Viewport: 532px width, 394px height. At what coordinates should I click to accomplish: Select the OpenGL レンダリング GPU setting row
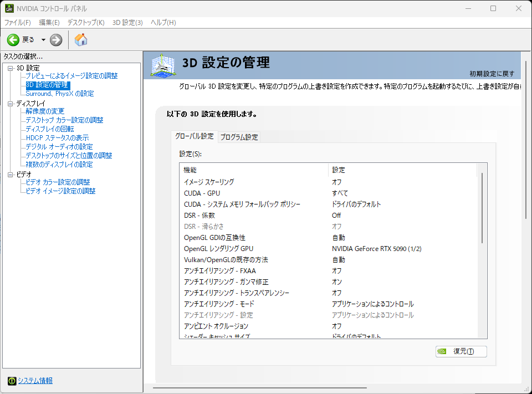pyautogui.click(x=332, y=249)
